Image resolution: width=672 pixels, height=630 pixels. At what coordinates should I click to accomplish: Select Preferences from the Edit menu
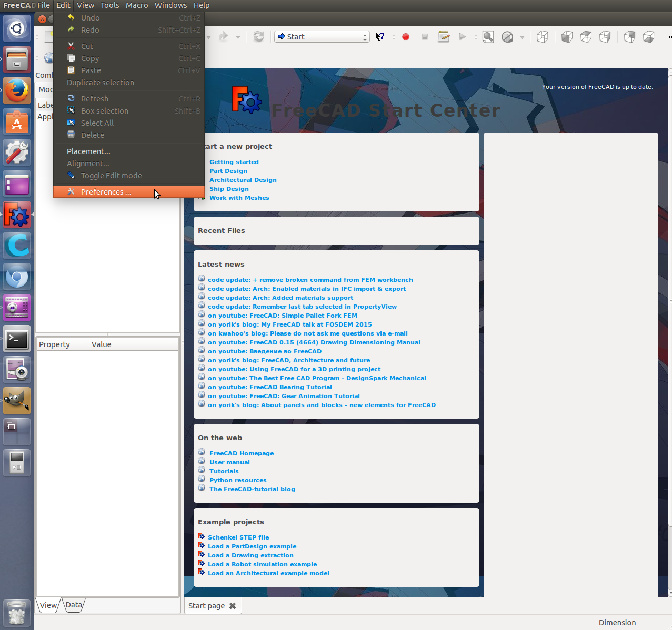point(106,192)
